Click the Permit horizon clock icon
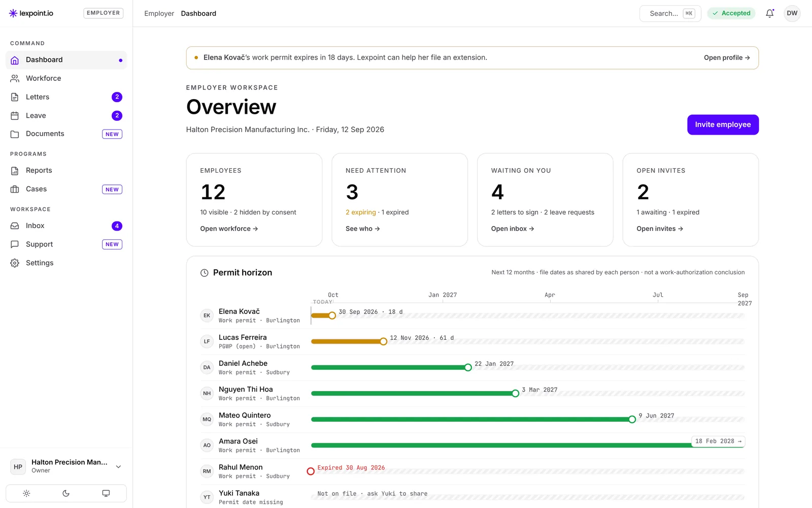The width and height of the screenshot is (812, 508). coord(205,273)
